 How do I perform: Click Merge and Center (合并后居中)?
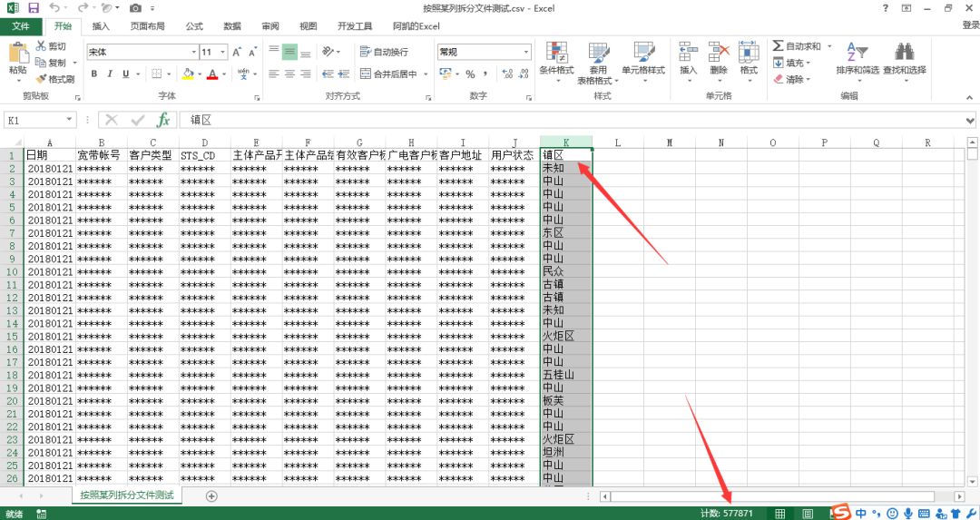tap(388, 74)
